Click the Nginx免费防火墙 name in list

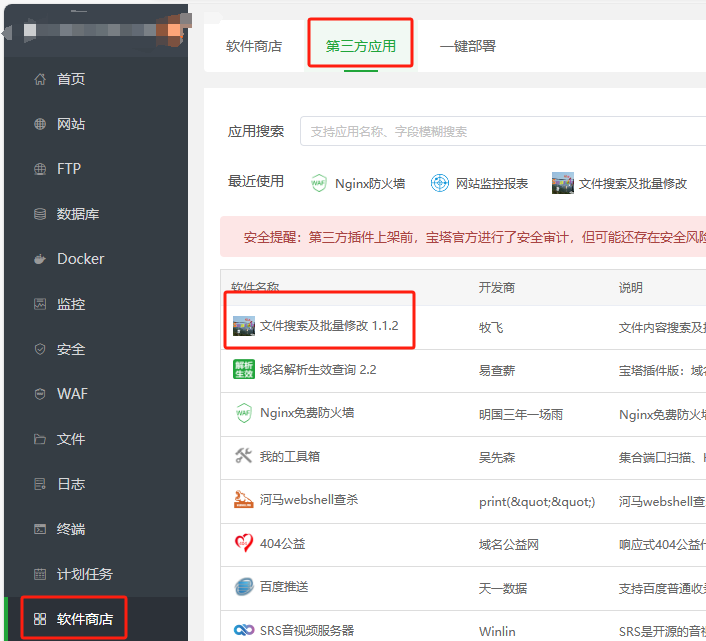click(307, 413)
